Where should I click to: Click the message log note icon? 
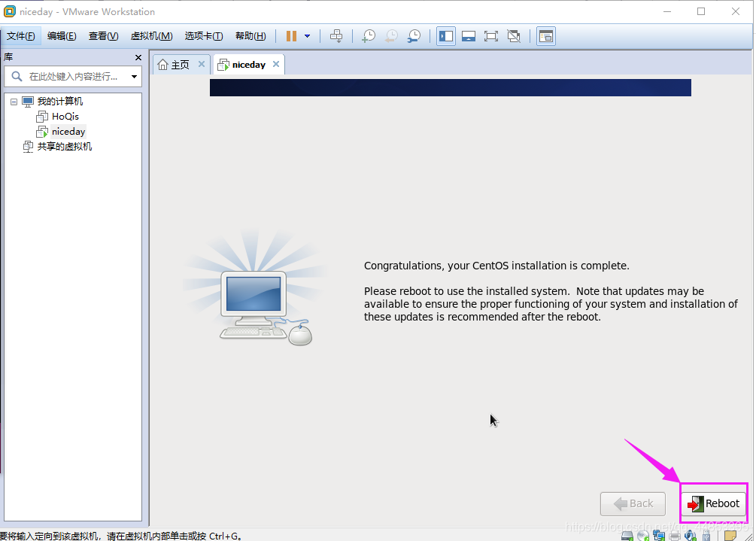pos(730,535)
